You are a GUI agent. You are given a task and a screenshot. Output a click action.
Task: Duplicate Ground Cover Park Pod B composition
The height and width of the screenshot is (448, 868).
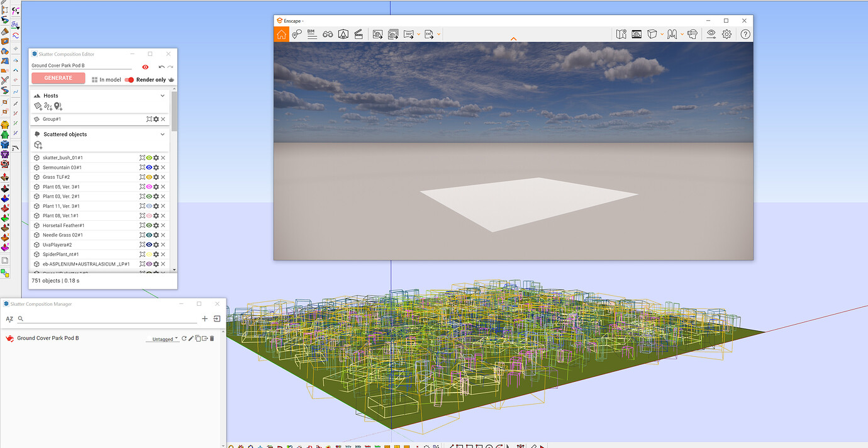[198, 339]
